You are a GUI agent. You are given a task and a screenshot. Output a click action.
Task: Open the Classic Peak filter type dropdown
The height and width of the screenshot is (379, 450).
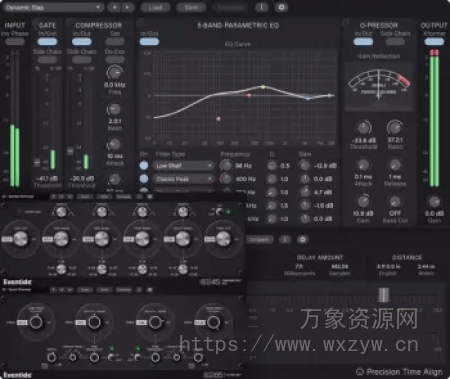tap(184, 179)
